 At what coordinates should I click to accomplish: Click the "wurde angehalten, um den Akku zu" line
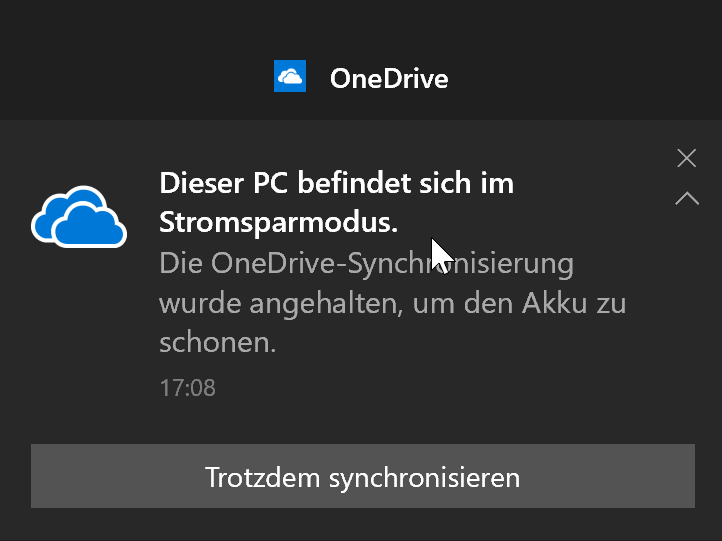click(392, 303)
